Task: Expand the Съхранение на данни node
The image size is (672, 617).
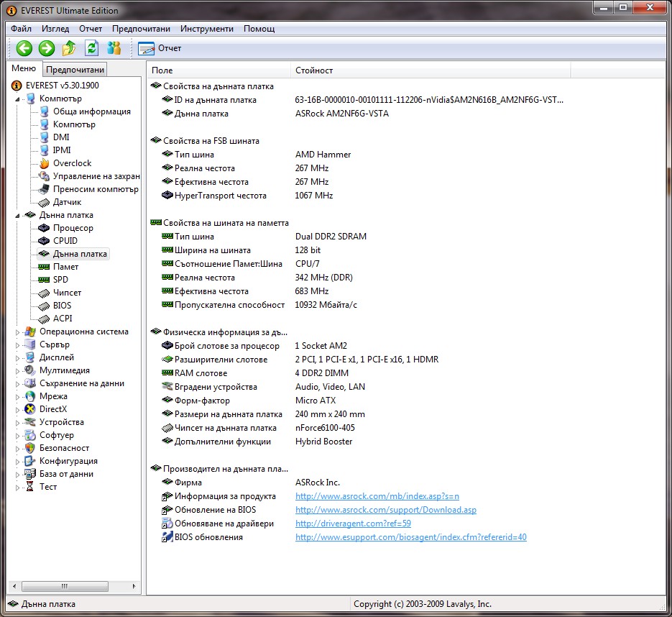Action: [17, 384]
